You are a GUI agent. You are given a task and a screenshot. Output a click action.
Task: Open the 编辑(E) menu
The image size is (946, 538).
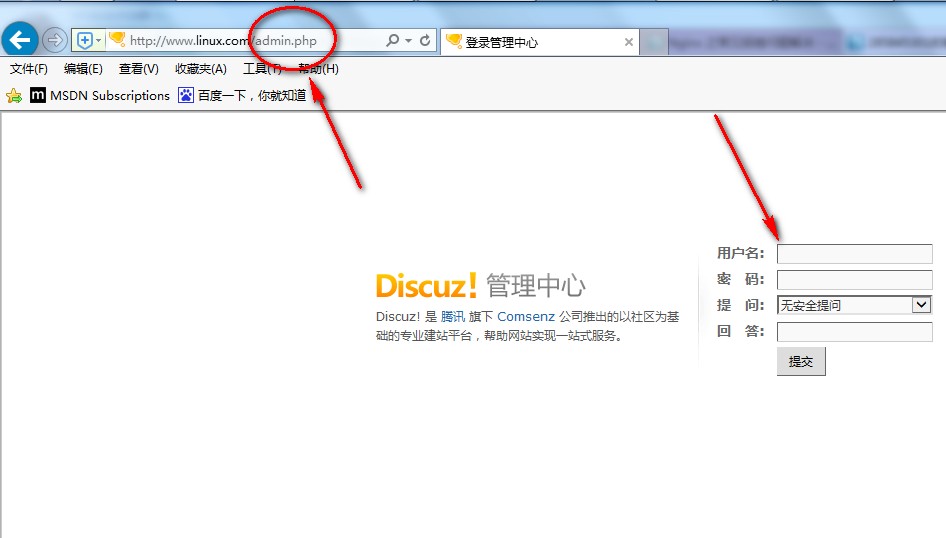83,69
